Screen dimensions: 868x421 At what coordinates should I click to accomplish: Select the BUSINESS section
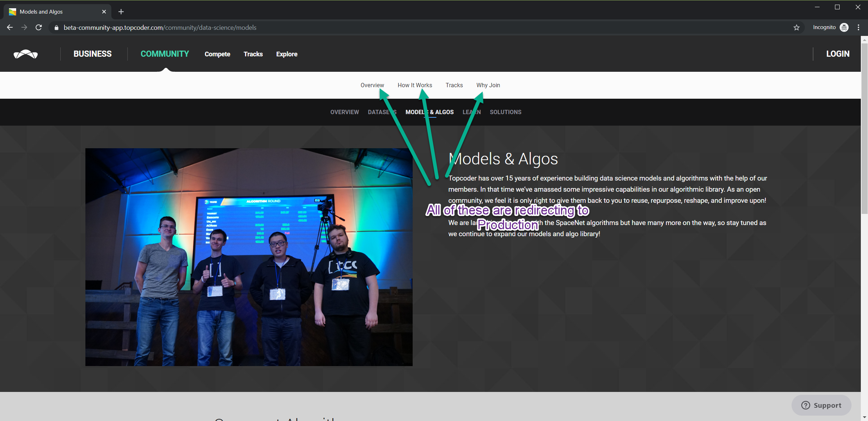(93, 54)
